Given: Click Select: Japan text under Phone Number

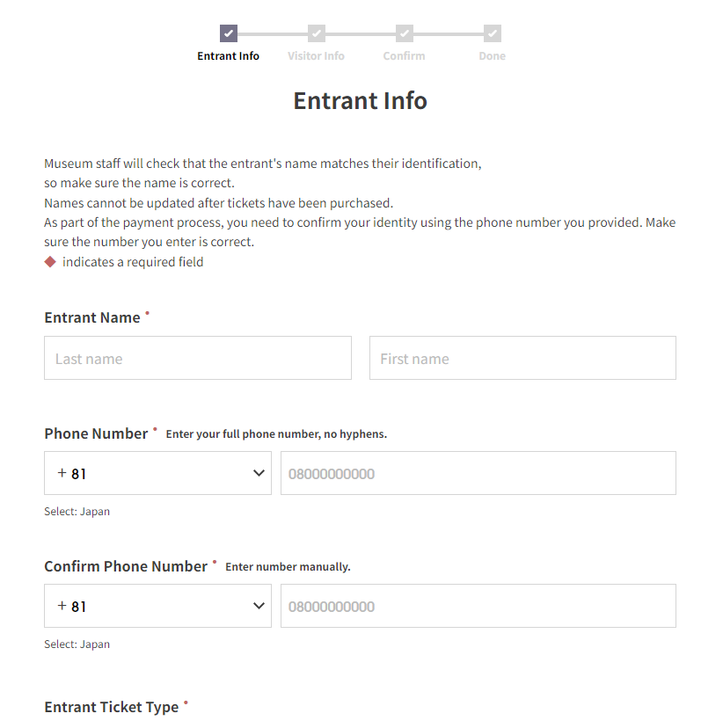Looking at the screenshot, I should tap(77, 512).
